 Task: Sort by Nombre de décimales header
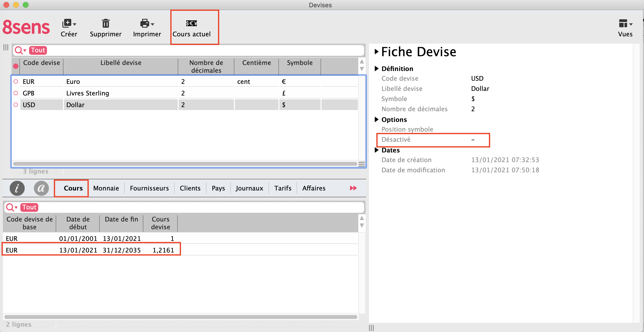tap(206, 66)
